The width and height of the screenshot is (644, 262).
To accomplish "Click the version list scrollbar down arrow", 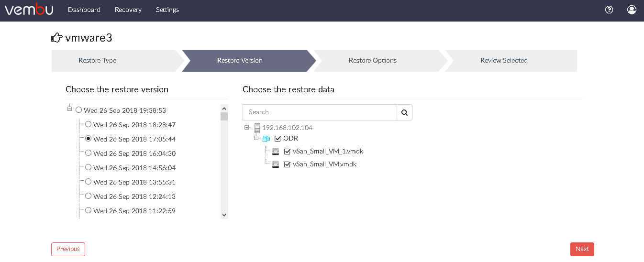I will 224,215.
